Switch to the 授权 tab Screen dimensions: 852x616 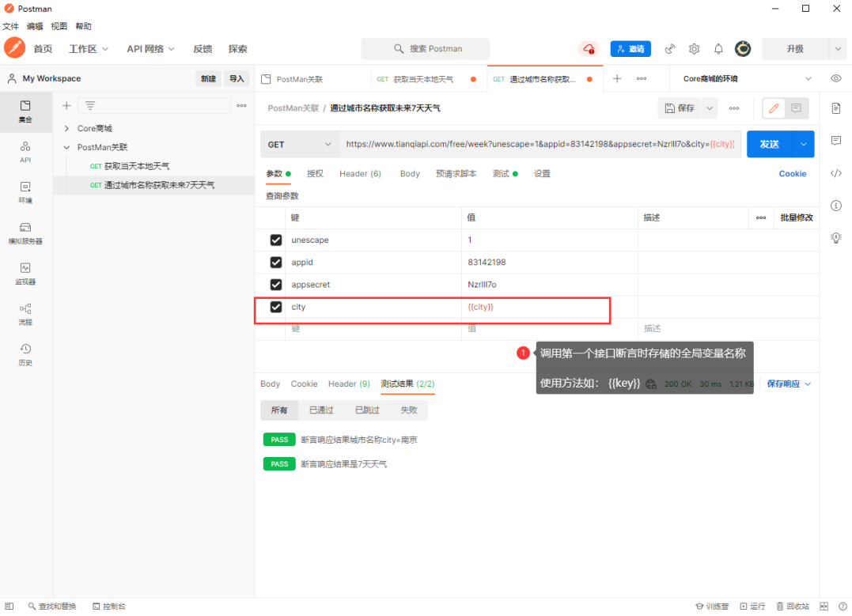pos(315,174)
